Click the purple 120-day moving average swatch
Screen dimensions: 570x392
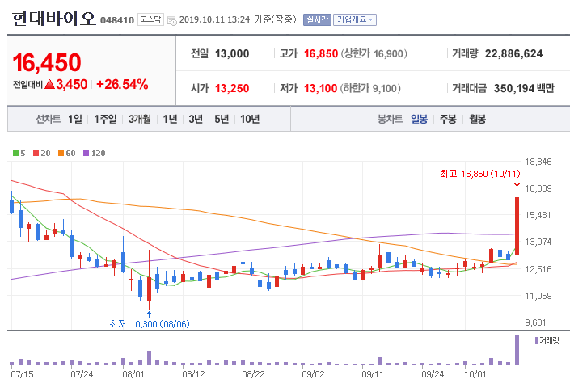[87, 154]
